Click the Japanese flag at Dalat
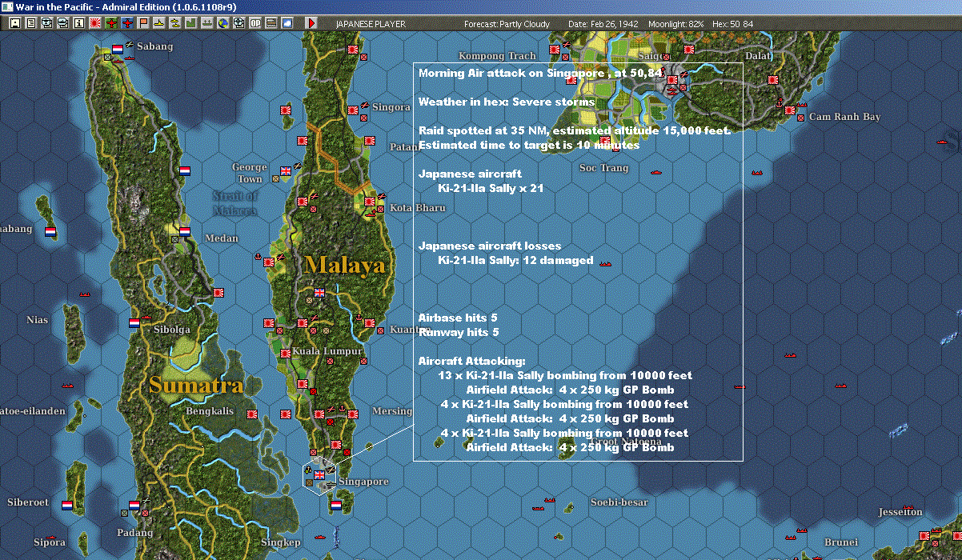962x560 pixels. click(x=774, y=80)
